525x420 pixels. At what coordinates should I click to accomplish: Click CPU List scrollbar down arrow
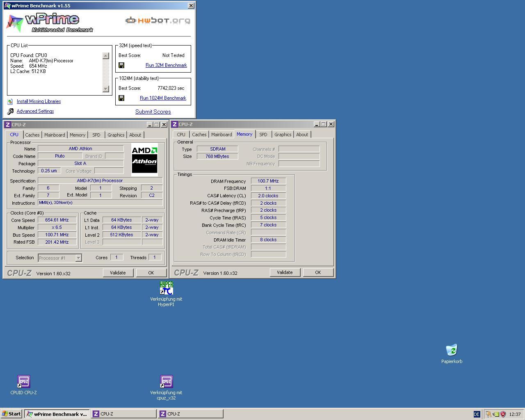click(x=105, y=89)
